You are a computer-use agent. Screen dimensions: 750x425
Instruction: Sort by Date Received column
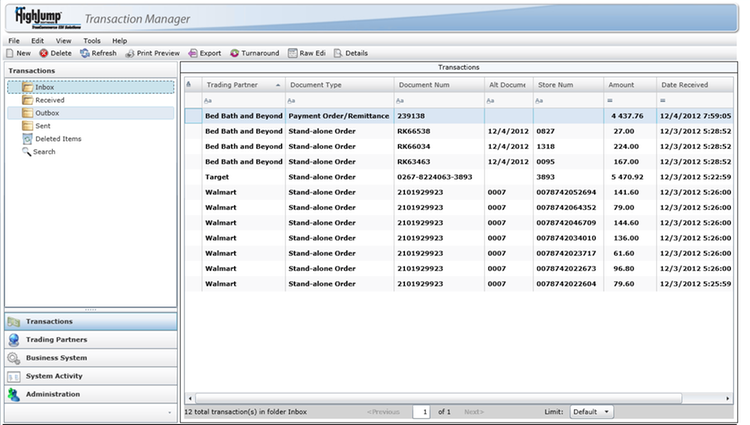click(x=695, y=85)
